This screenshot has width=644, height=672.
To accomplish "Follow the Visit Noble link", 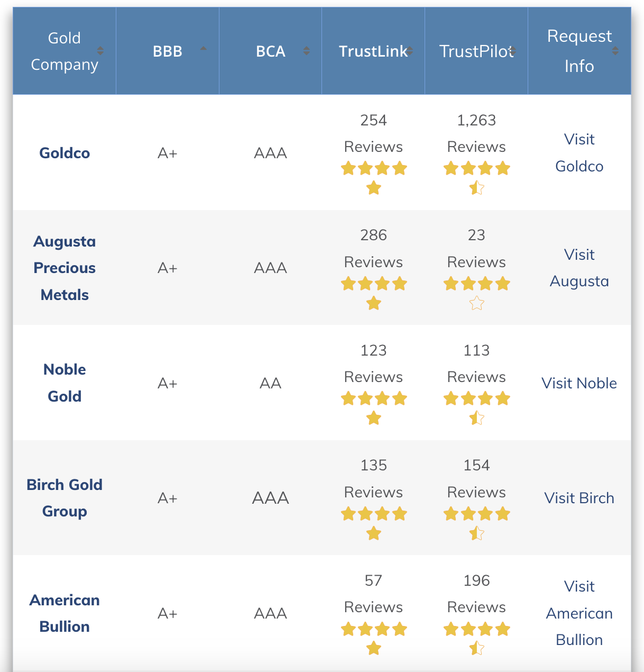I will (579, 383).
